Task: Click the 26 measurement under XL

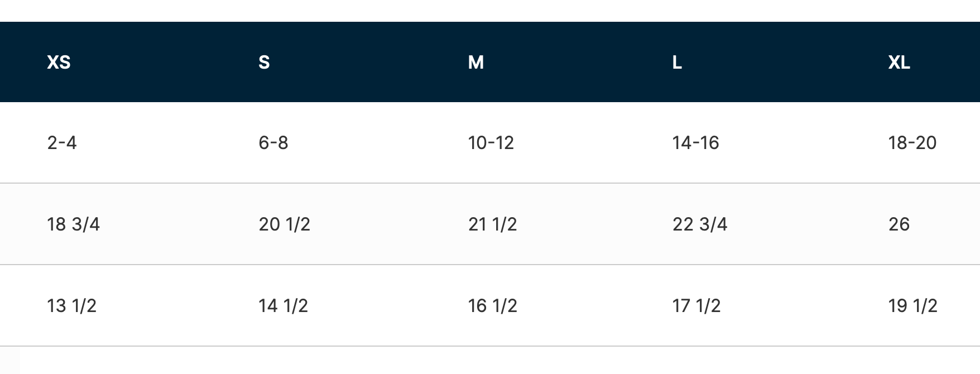Action: click(899, 224)
